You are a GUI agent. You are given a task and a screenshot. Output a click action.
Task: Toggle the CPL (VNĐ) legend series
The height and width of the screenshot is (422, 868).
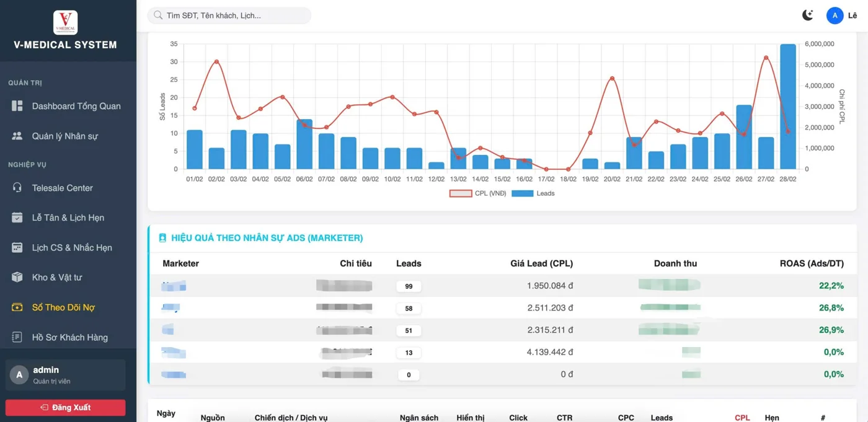click(478, 193)
